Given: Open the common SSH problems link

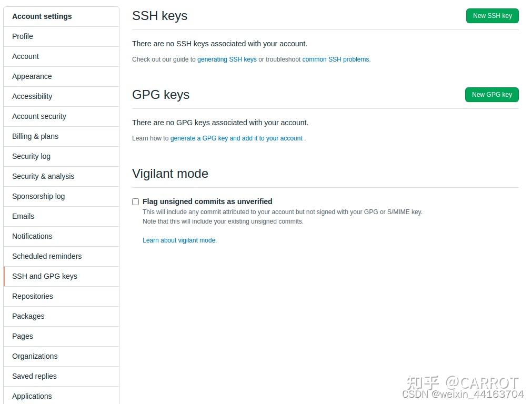Looking at the screenshot, I should (x=336, y=59).
